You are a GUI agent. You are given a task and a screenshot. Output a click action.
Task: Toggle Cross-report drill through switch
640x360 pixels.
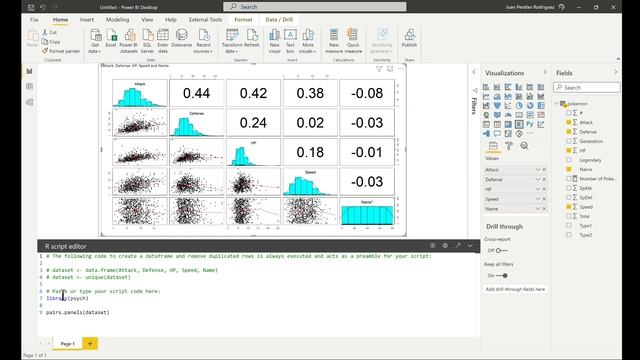tap(502, 250)
